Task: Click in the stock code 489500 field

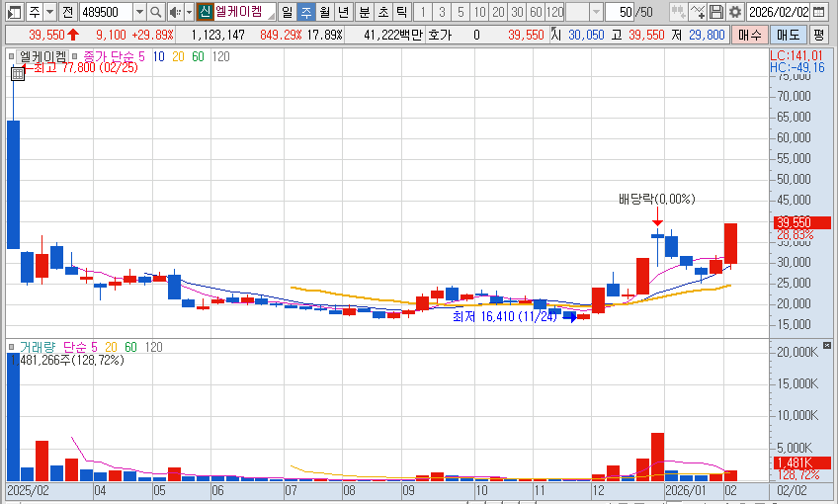Action: click(106, 11)
